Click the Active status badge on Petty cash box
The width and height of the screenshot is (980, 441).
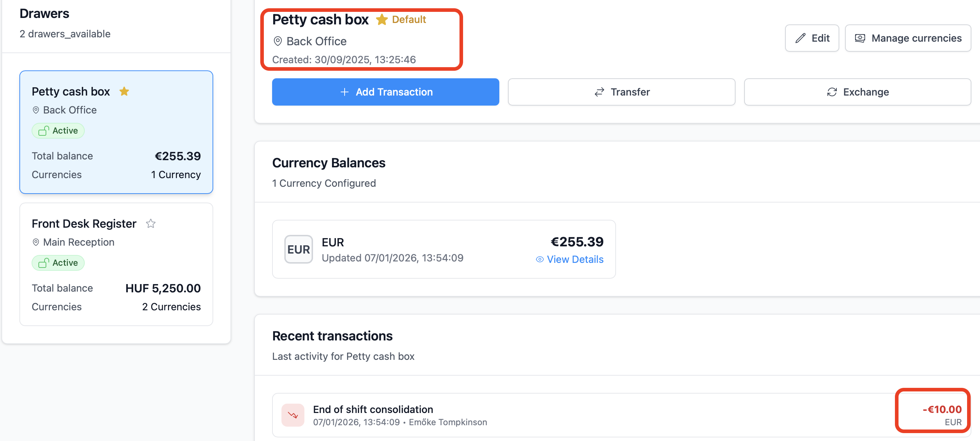[58, 130]
